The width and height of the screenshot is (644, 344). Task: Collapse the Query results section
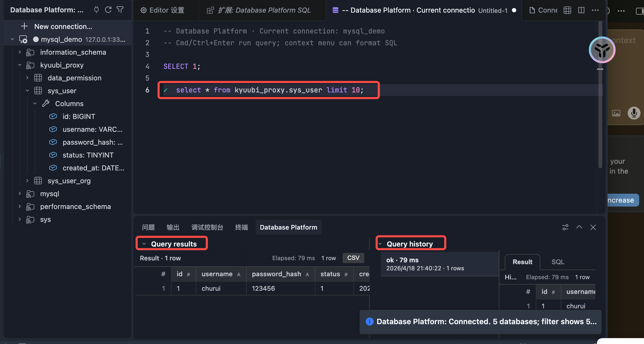coord(144,244)
